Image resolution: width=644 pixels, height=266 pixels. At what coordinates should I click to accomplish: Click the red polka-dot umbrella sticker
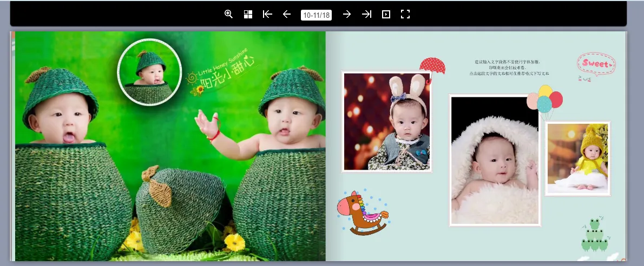(x=432, y=66)
